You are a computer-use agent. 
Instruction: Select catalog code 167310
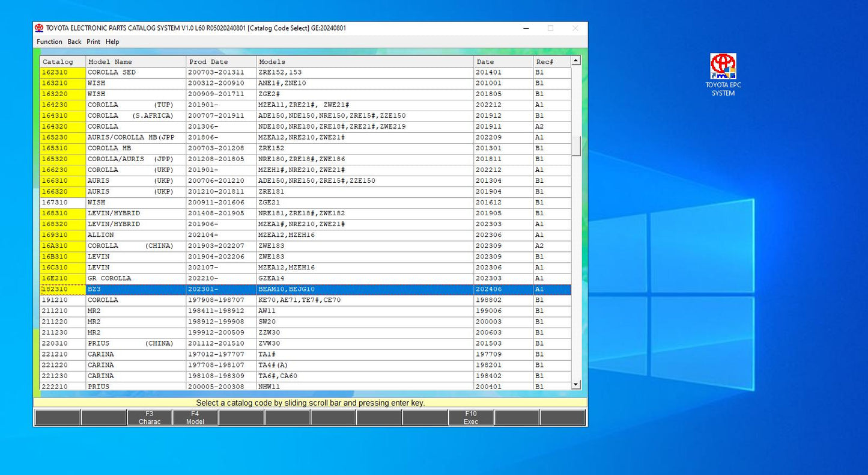pyautogui.click(x=62, y=203)
